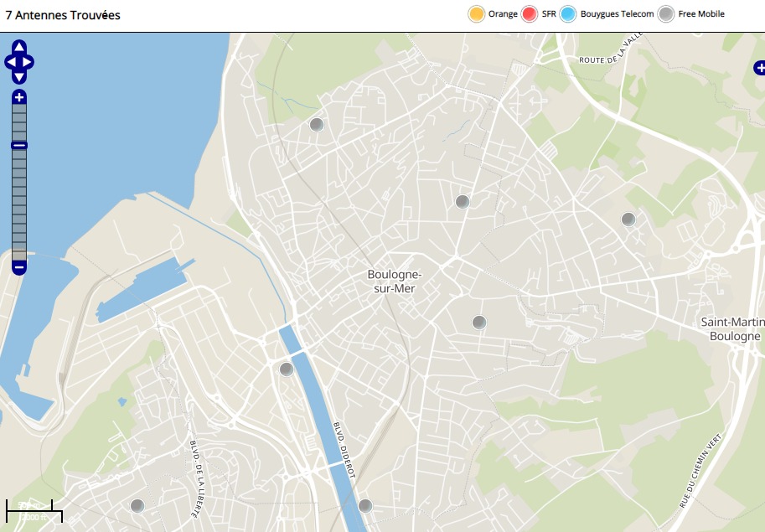The image size is (765, 532).
Task: Select the antenna marker north of Boulogne-sur-Mer label
Action: pyautogui.click(x=462, y=201)
